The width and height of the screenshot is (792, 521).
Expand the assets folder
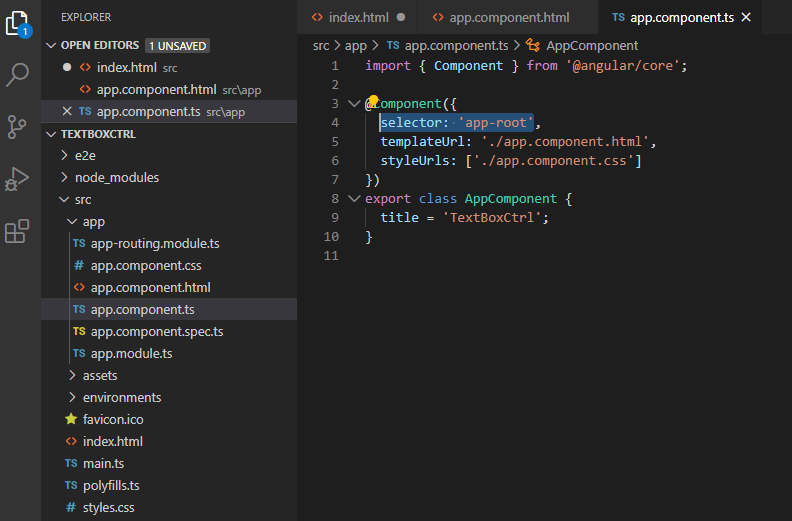click(x=72, y=375)
